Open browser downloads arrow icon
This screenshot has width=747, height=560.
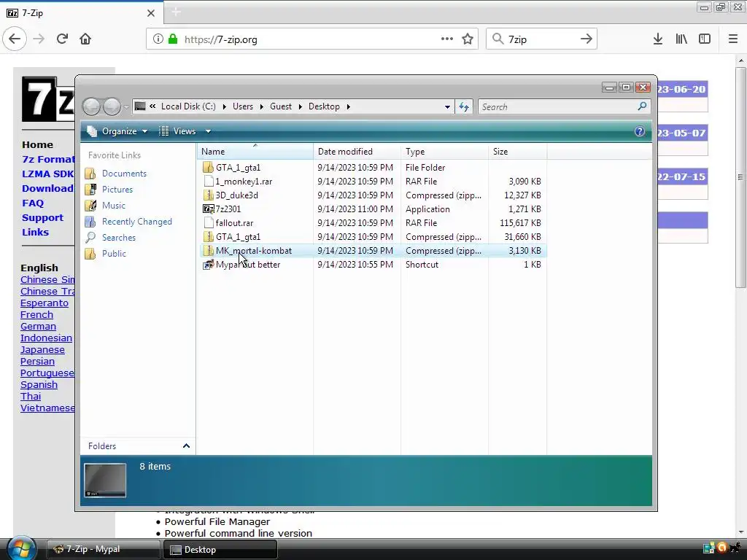pyautogui.click(x=658, y=39)
